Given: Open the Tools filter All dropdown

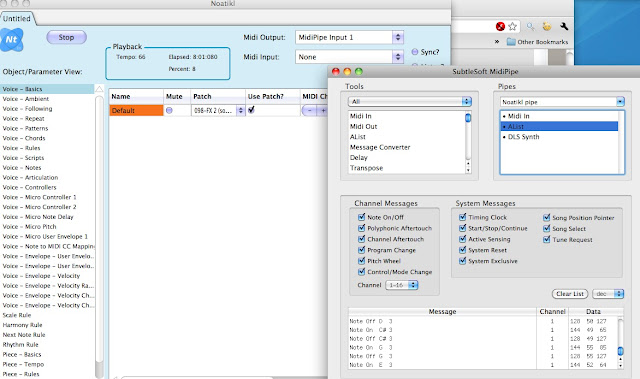Looking at the screenshot, I should click(x=410, y=101).
